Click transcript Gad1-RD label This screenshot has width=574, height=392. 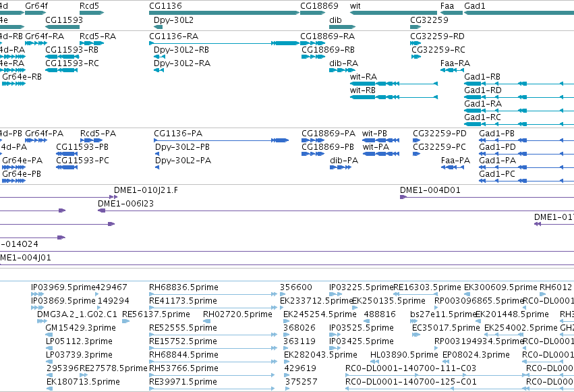[483, 90]
